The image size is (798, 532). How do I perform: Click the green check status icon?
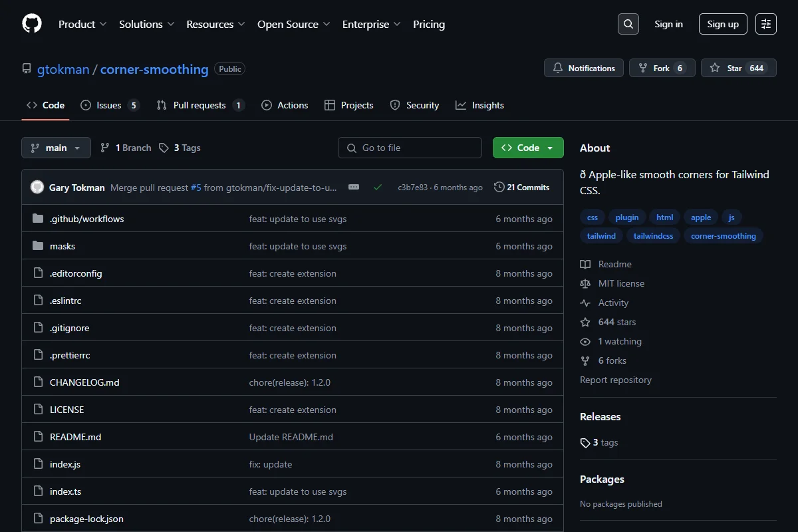[378, 188]
